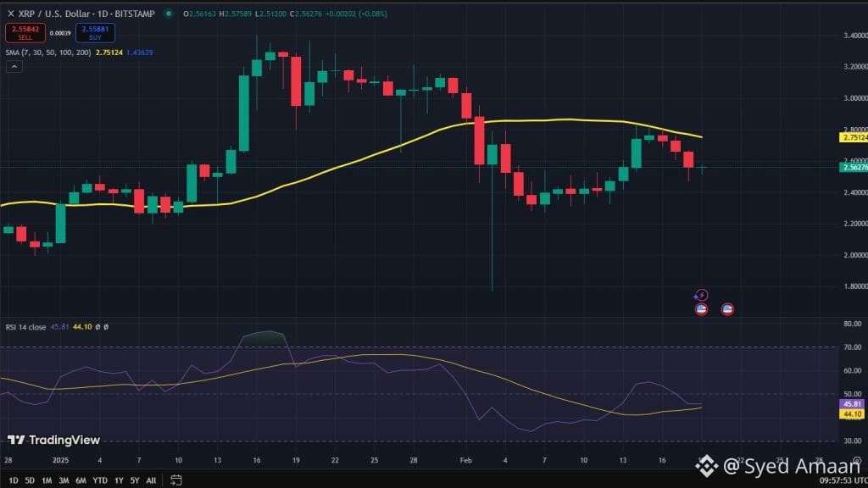This screenshot has height=488, width=868.
Task: Click the red SELL 2.55842 button
Action: [25, 33]
